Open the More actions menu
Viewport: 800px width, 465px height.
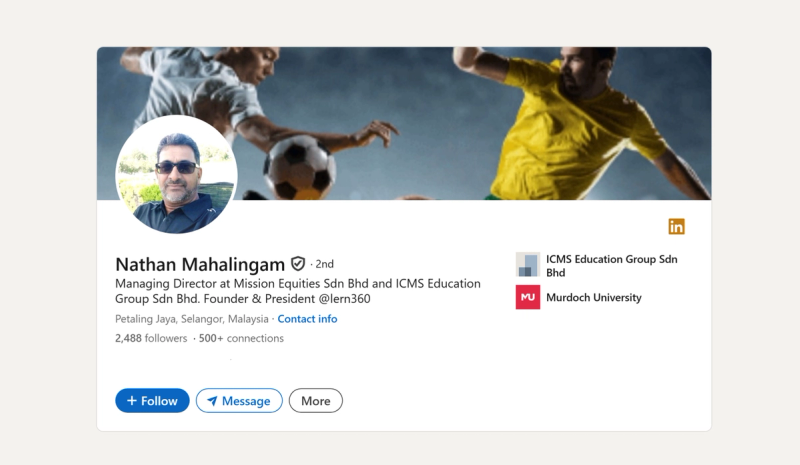point(316,401)
